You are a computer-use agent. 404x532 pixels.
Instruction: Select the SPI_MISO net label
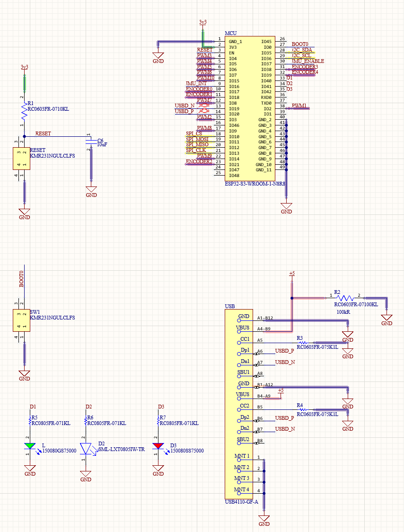(x=197, y=144)
